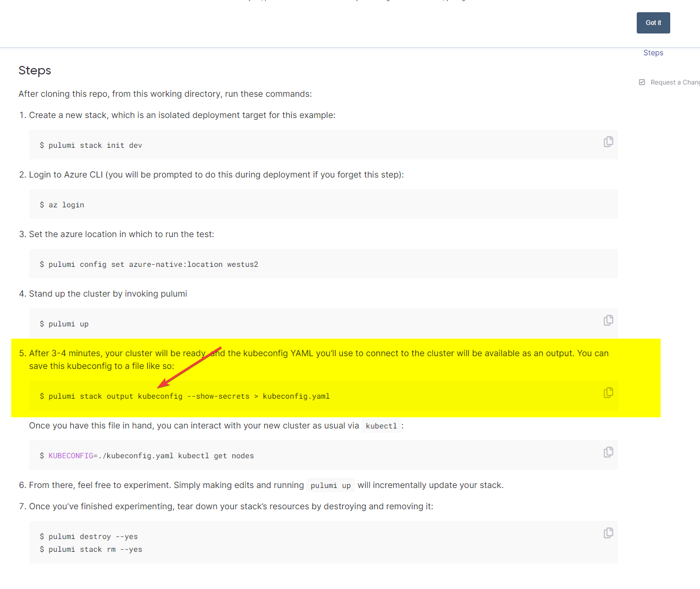Click the yellow highlighted step 5 text
This screenshot has height=589, width=700.
point(319,359)
